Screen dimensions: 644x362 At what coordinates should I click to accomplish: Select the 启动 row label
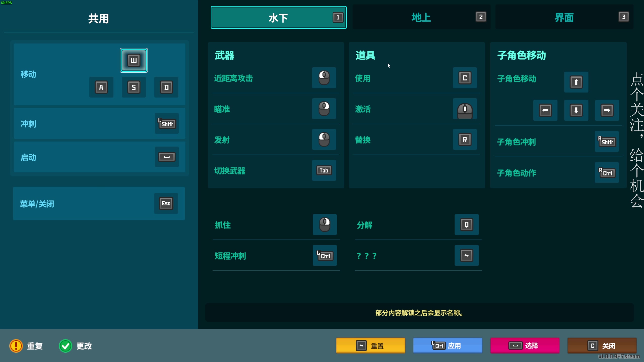pos(28,158)
